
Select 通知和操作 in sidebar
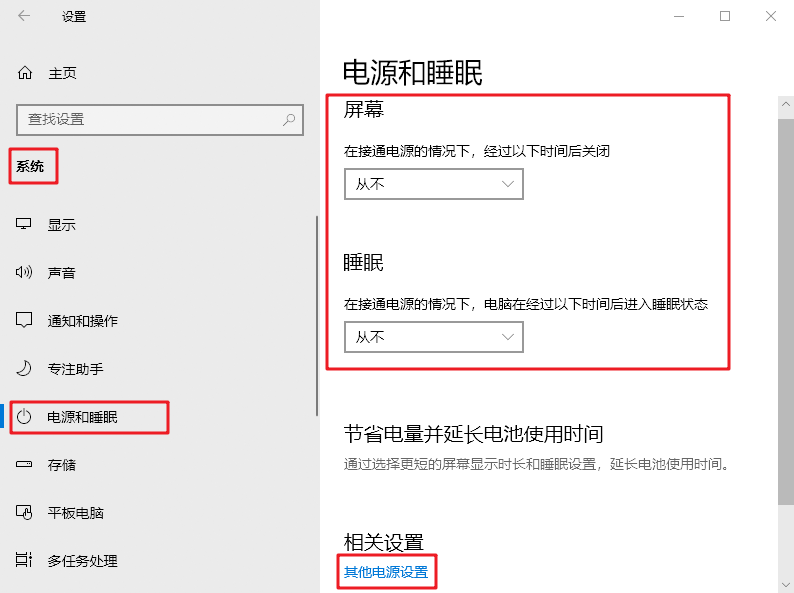tap(83, 321)
